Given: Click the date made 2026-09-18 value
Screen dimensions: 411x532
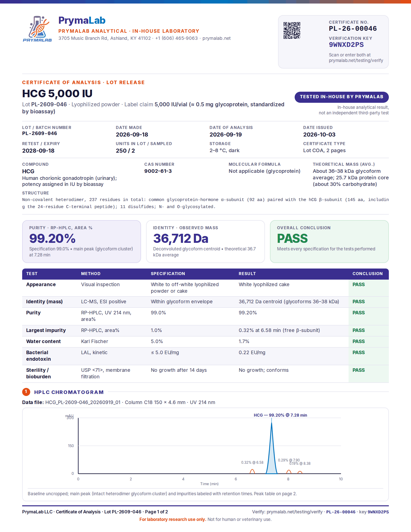Looking at the screenshot, I should (x=132, y=135).
